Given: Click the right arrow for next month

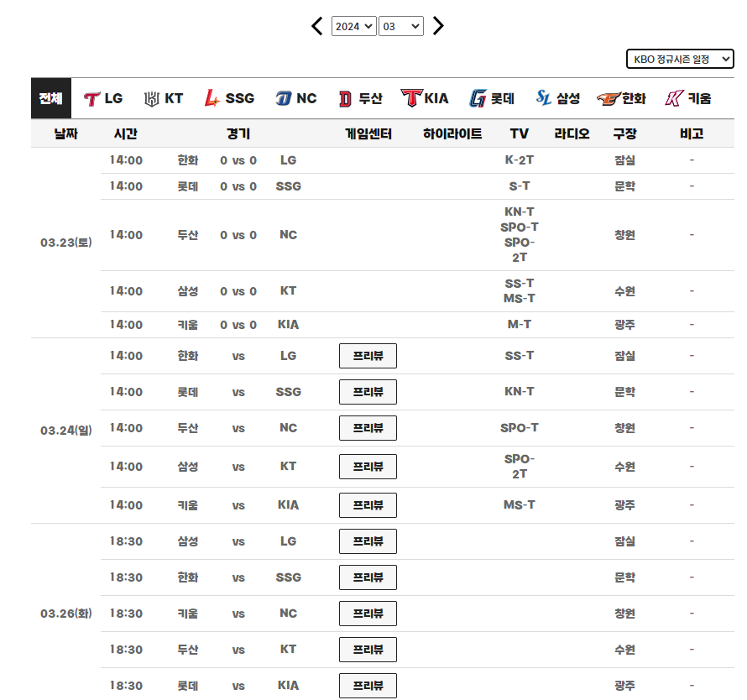Looking at the screenshot, I should 438,26.
